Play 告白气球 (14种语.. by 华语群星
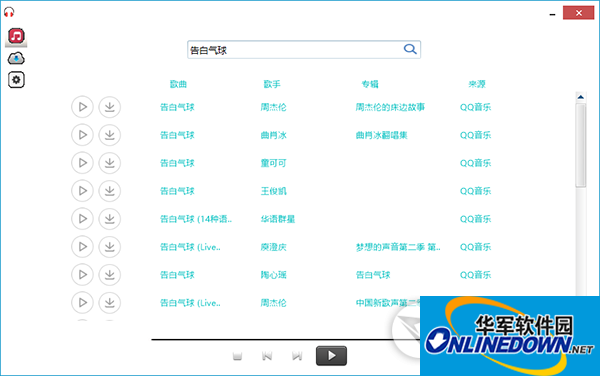Image resolution: width=600 pixels, height=376 pixels. tap(82, 218)
